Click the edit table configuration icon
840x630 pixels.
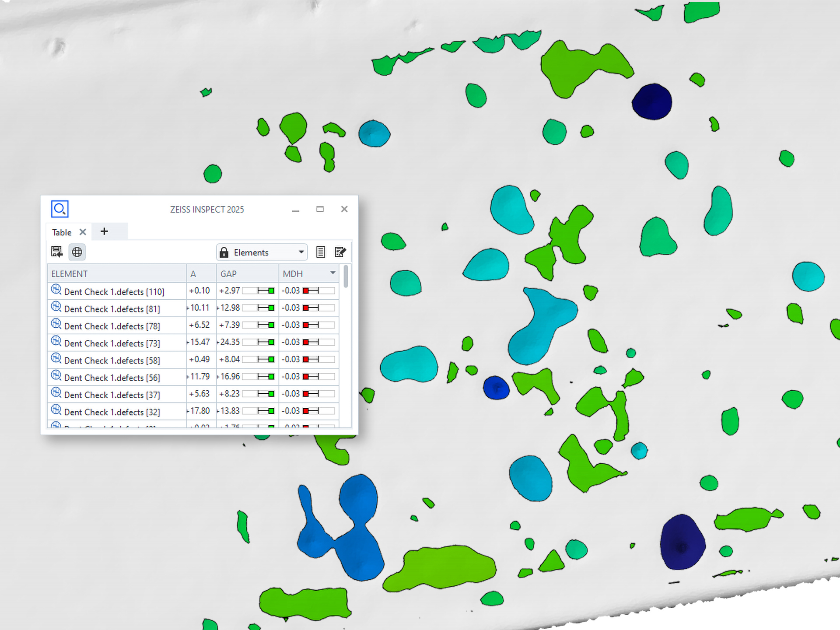tap(340, 252)
